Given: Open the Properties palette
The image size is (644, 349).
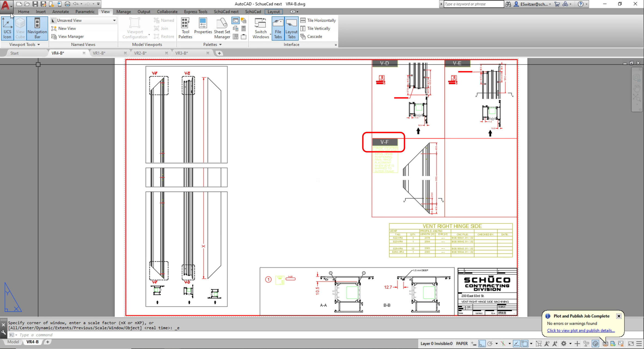Looking at the screenshot, I should click(203, 27).
